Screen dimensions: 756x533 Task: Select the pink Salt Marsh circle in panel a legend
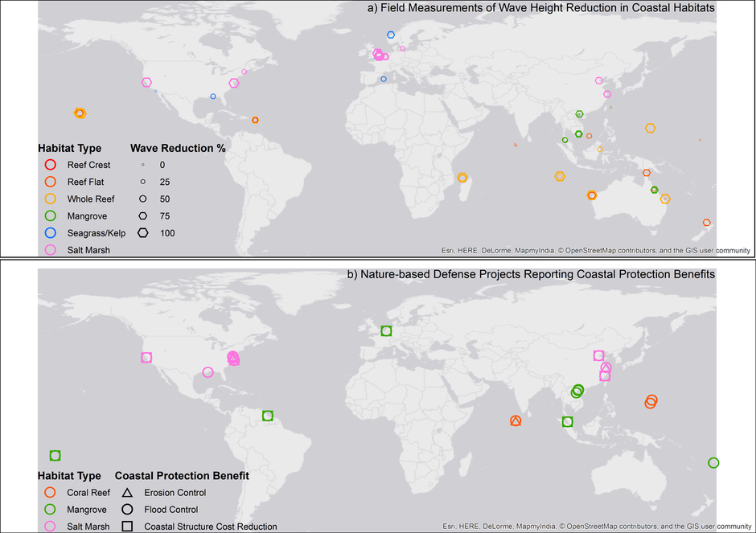click(50, 250)
